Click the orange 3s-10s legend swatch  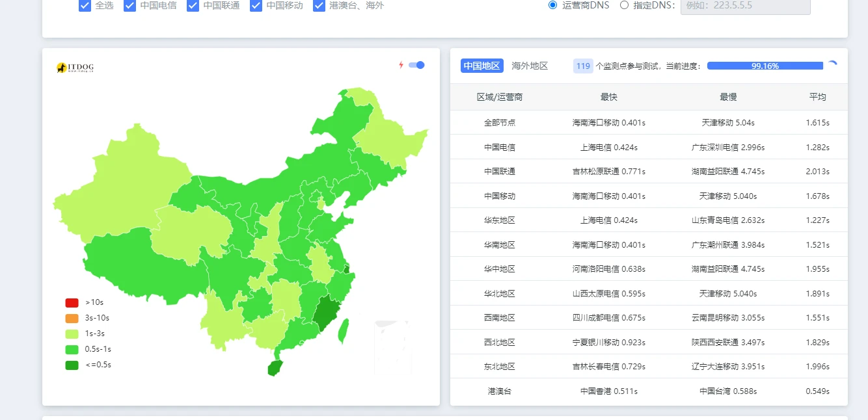pos(72,318)
